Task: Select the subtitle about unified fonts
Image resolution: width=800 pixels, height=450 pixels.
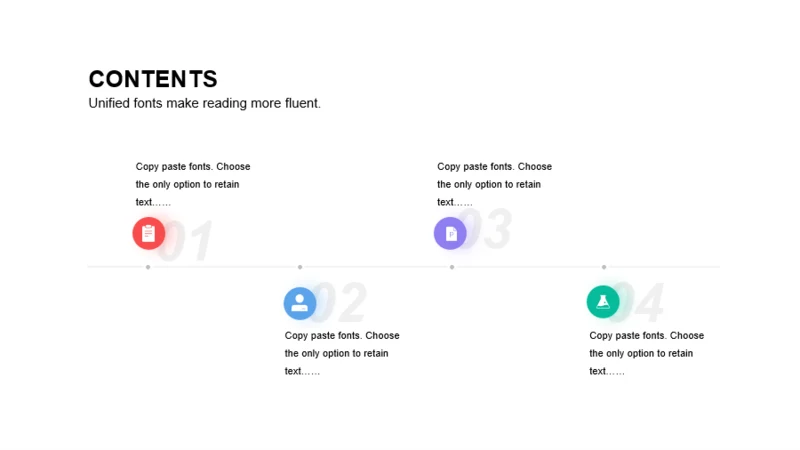Action: coord(205,103)
